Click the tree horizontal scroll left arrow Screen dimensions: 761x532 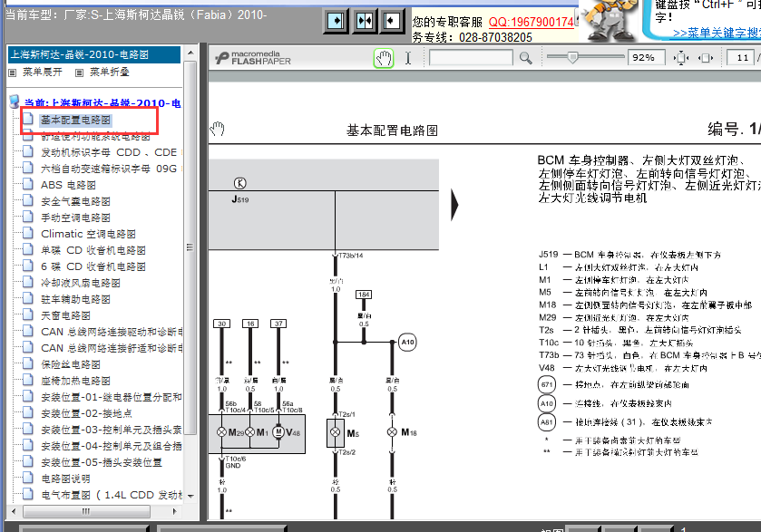14,511
